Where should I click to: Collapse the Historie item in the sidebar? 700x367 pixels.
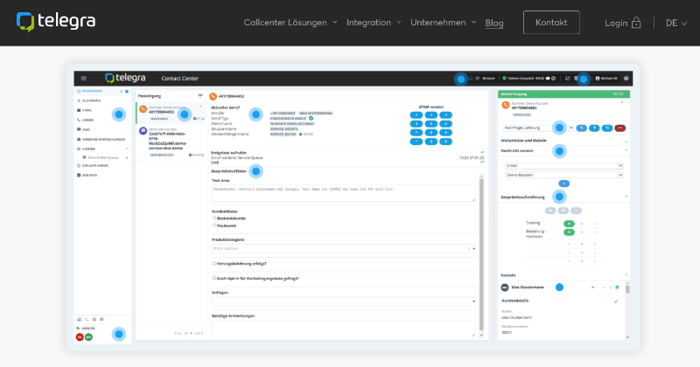(127, 149)
